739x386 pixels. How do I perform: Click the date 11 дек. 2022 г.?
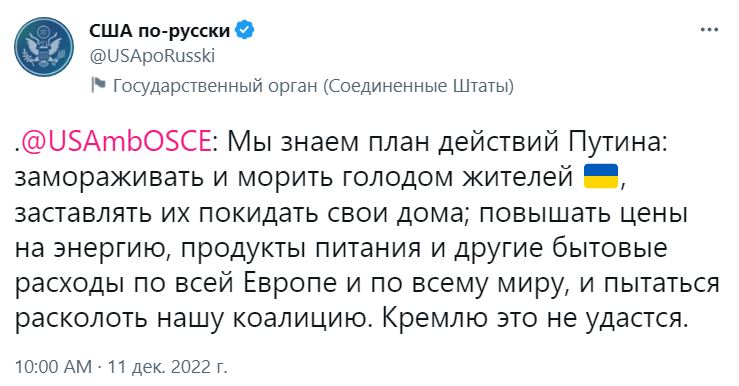[168, 367]
